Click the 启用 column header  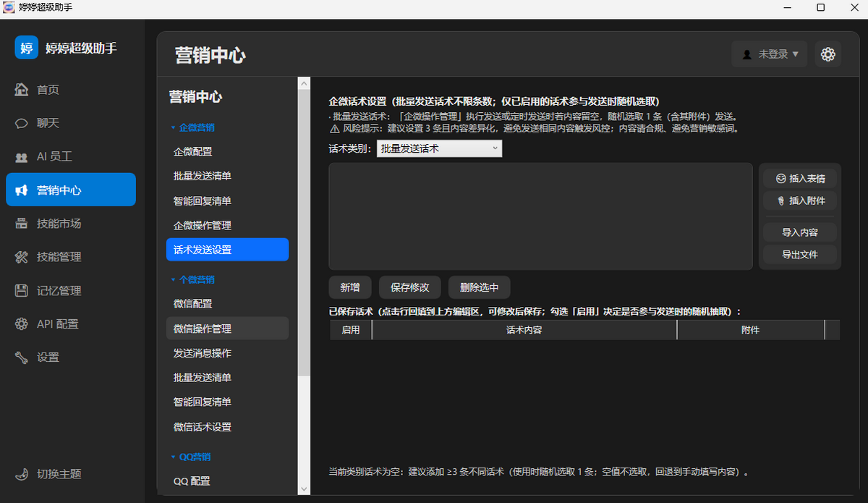[x=351, y=330]
